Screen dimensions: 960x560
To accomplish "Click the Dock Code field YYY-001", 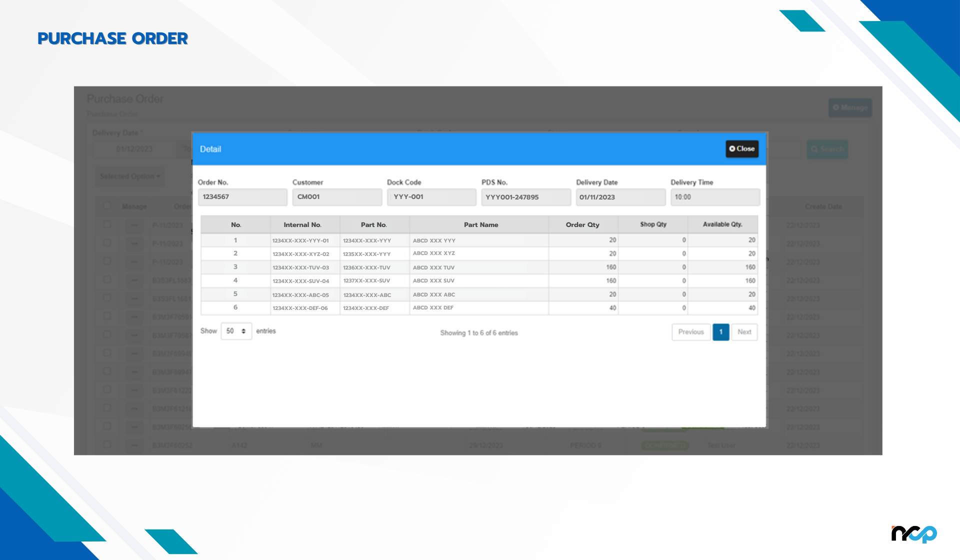I will point(431,197).
